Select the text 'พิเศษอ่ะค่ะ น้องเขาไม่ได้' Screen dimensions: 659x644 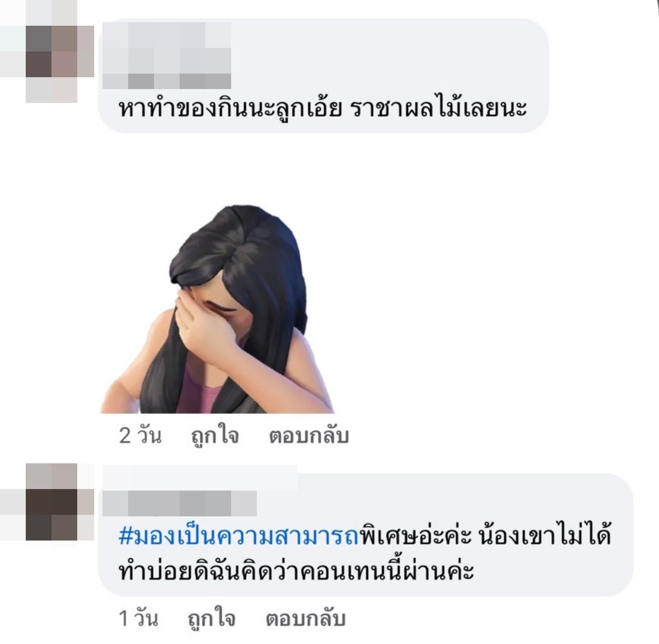pos(485,535)
